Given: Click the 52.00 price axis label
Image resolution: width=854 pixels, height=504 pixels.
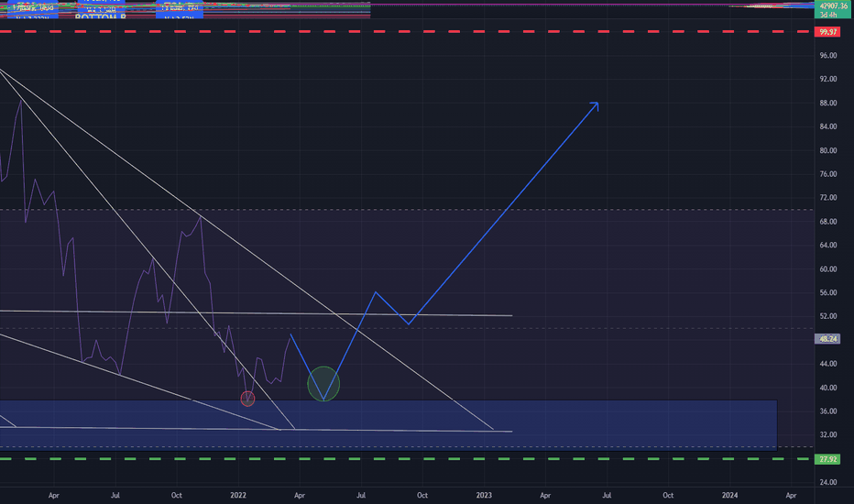Looking at the screenshot, I should 827,316.
